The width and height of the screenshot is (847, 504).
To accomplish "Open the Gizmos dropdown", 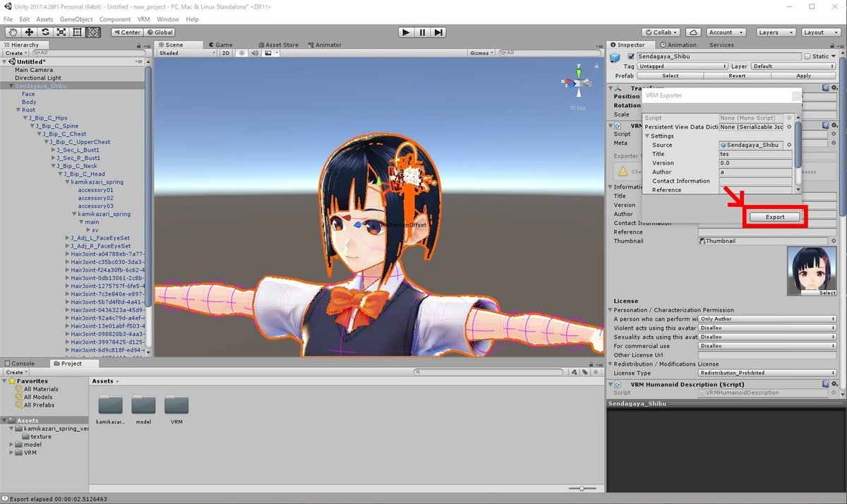I will (x=482, y=53).
